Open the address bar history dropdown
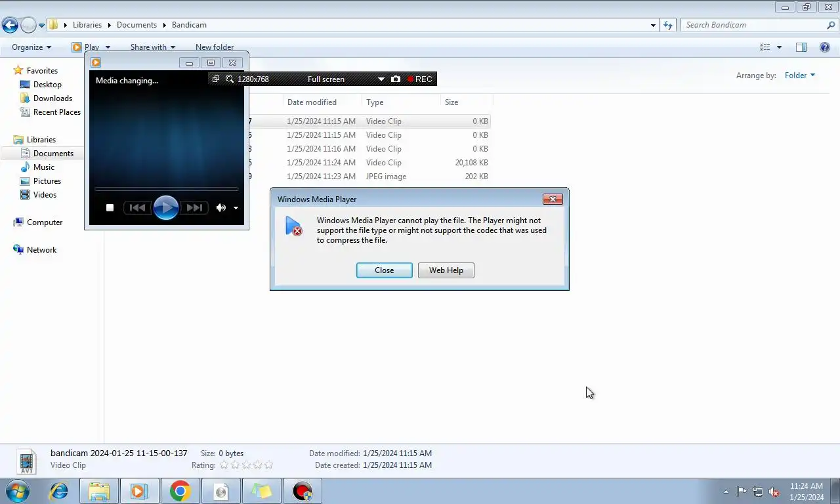840x504 pixels. coord(653,25)
